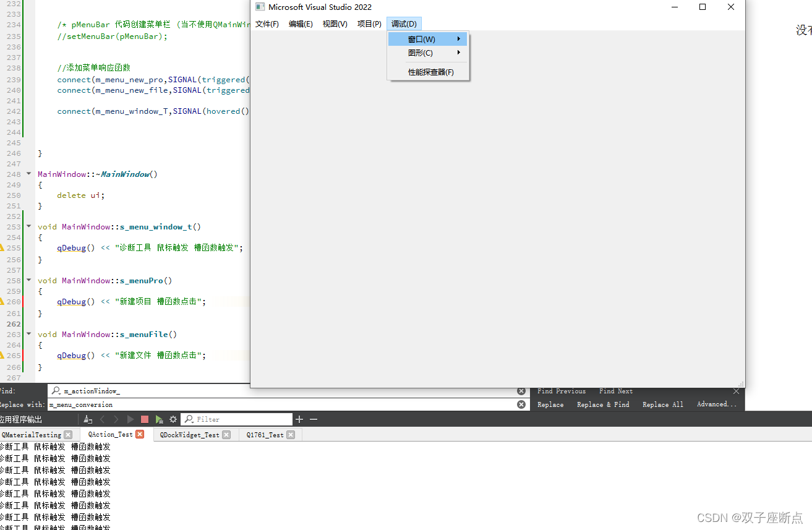Click the window resize grip corner
The width and height of the screenshot is (812, 530).
(741, 384)
